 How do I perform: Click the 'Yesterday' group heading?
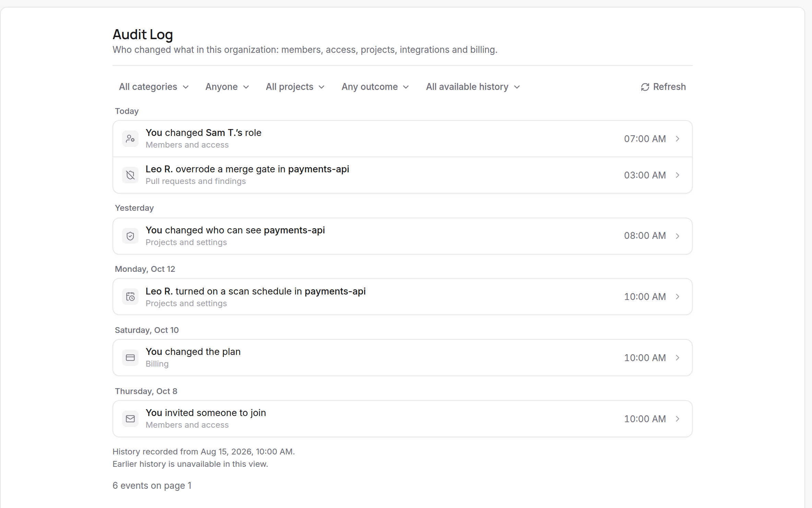[x=134, y=208]
